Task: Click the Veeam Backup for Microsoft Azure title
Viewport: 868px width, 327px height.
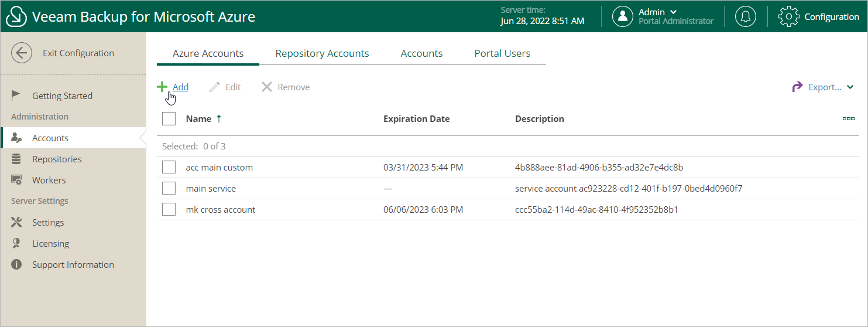Action: pyautogui.click(x=144, y=16)
